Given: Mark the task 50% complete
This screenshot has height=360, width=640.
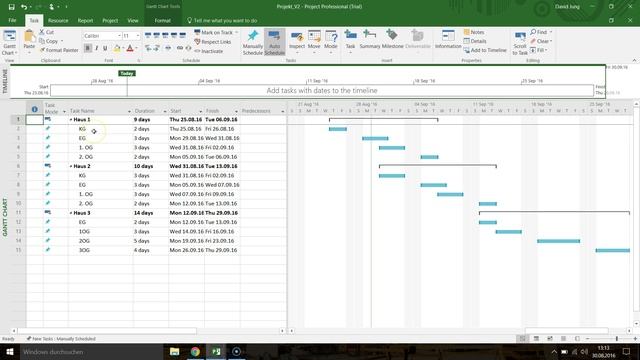Looking at the screenshot, I should coord(165,36).
